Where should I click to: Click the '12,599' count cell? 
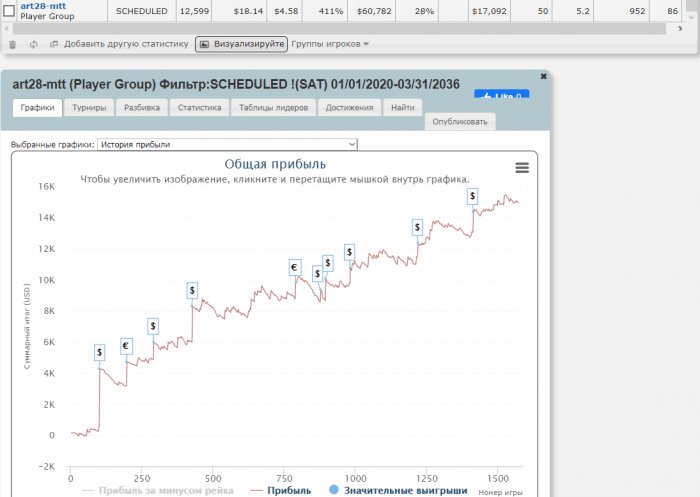[x=194, y=11]
